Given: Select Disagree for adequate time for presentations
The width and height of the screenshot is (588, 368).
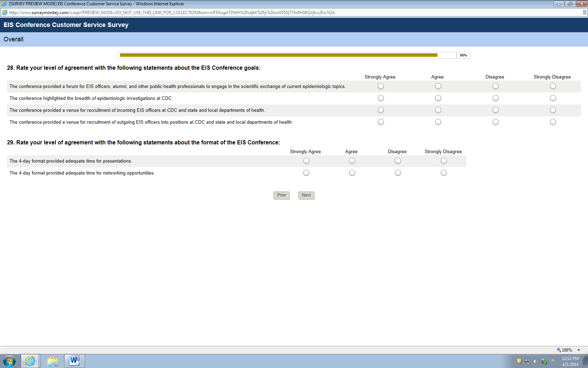Looking at the screenshot, I should [398, 161].
